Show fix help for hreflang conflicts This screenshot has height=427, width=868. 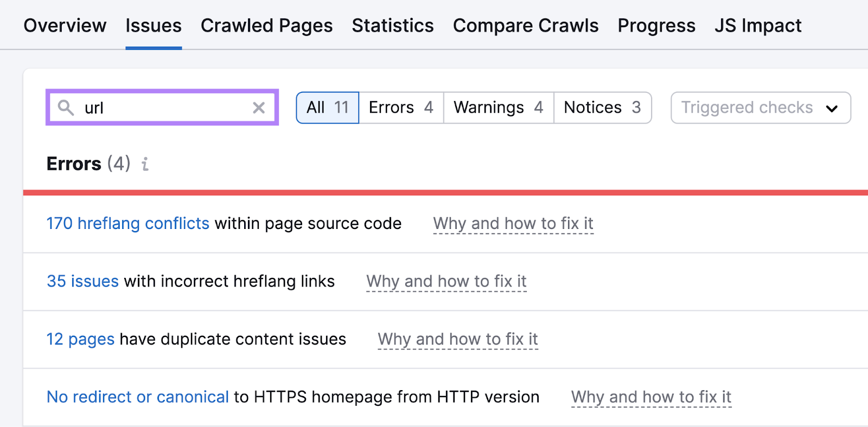513,224
